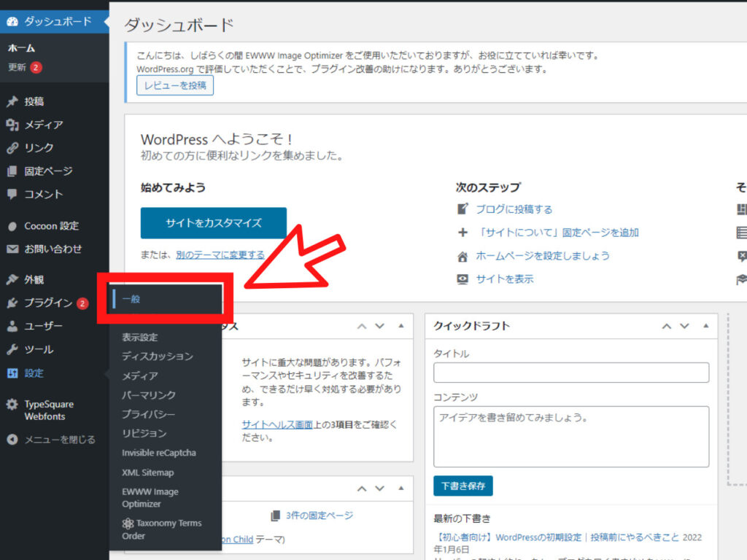The image size is (747, 560).
Task: Move the widget containing 3件の固定ページ down
Action: point(379,489)
